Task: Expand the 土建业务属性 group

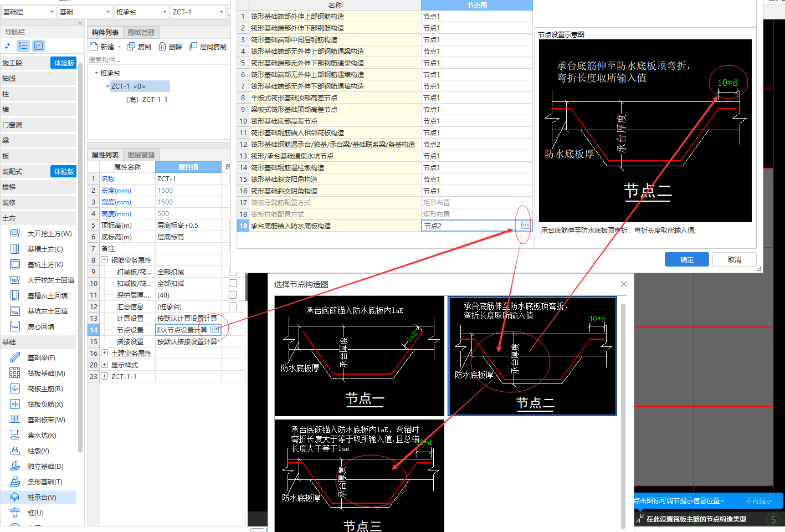Action: click(x=104, y=353)
